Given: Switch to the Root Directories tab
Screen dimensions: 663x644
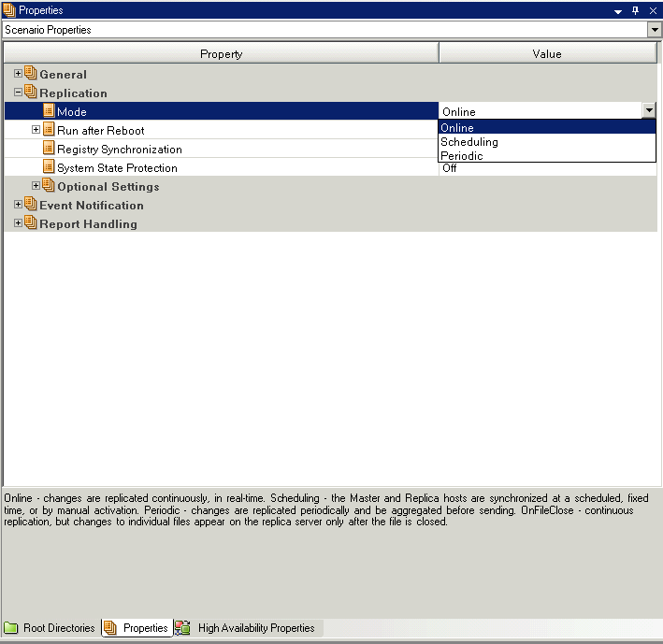Looking at the screenshot, I should [50, 628].
